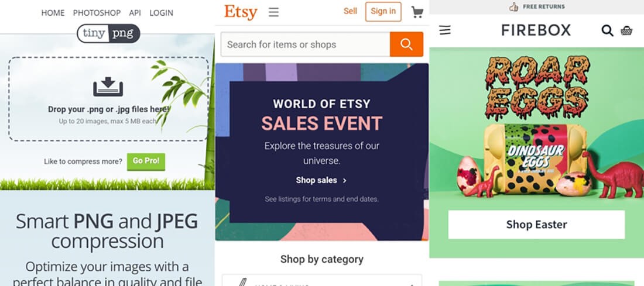This screenshot has height=286, width=644.
Task: Open the Firebox shopping basket
Action: (x=626, y=30)
